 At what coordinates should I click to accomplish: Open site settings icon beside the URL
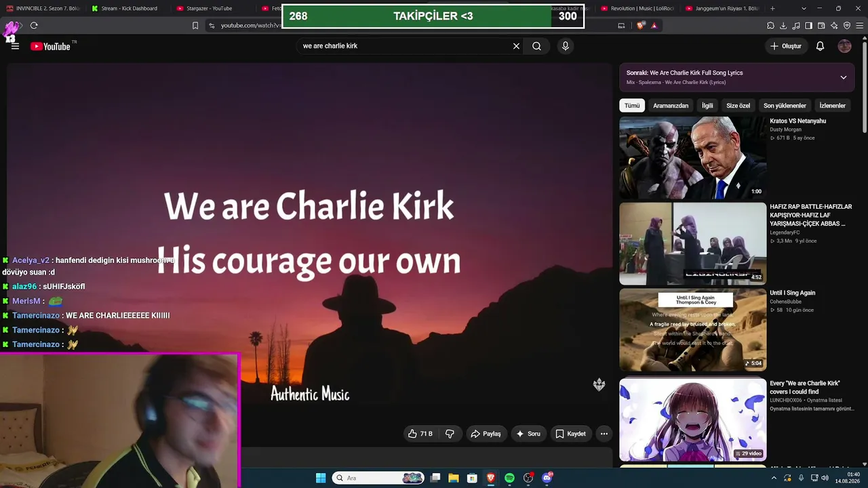point(212,26)
